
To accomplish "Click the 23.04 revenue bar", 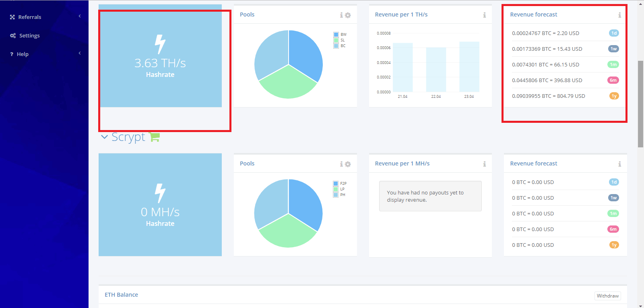I will coord(469,67).
